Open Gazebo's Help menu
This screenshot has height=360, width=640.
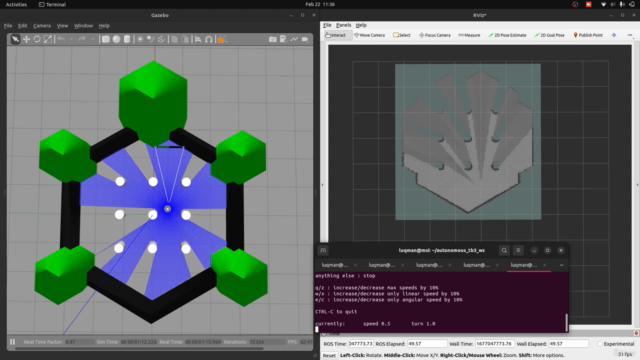pos(104,26)
